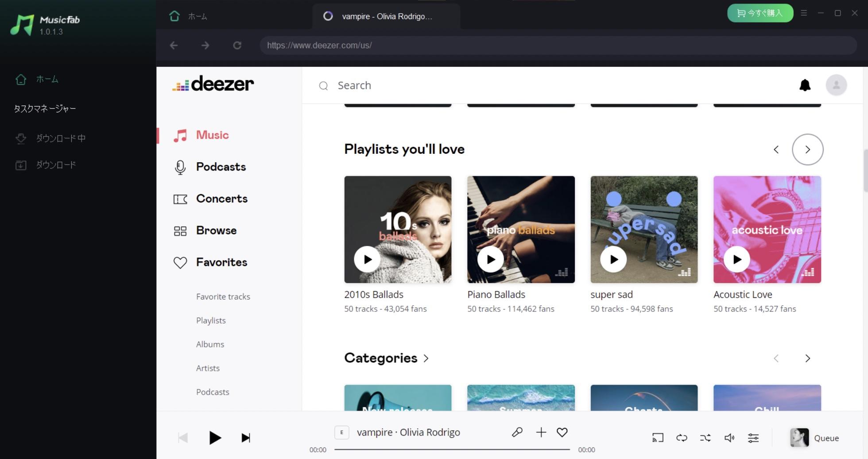This screenshot has width=868, height=459.
Task: Open the MusicFab hamburger menu icon
Action: click(x=804, y=13)
